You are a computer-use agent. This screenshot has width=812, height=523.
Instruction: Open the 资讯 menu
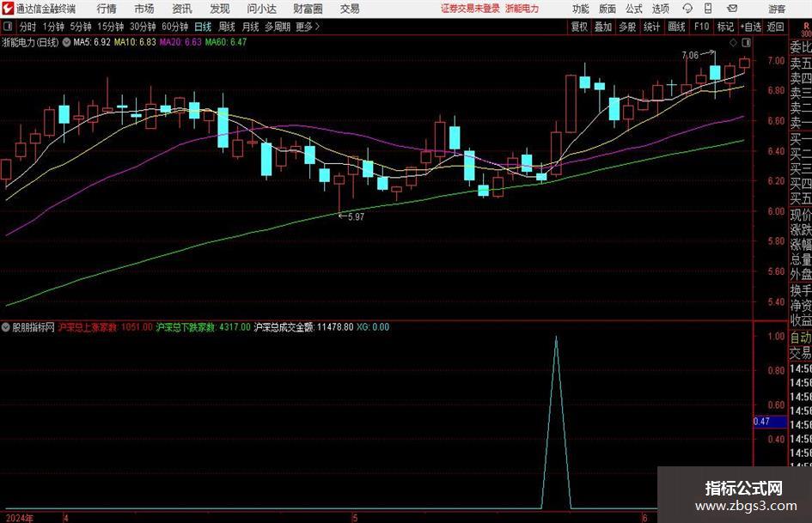pos(182,9)
